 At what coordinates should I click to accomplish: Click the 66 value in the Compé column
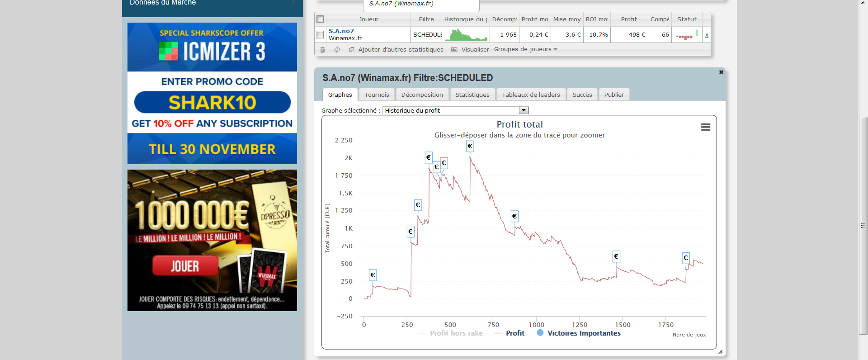660,34
